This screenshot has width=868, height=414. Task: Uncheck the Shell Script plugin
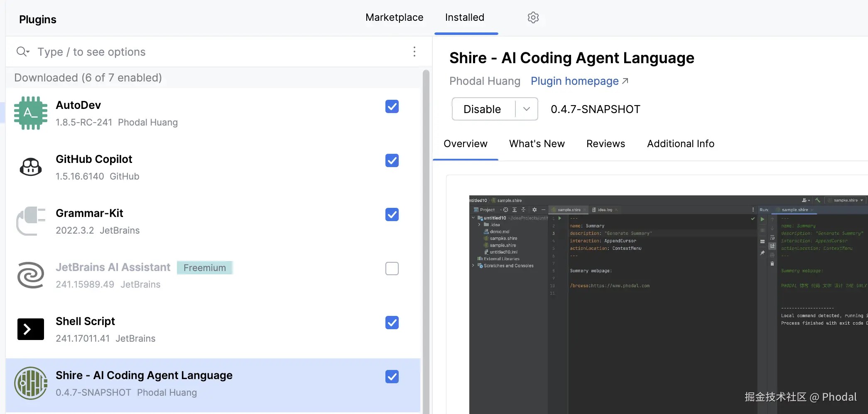coord(392,323)
